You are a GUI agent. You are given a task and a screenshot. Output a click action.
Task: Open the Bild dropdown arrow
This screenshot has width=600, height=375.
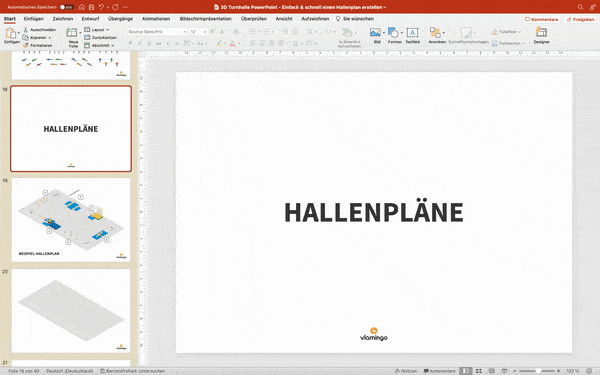tap(383, 33)
